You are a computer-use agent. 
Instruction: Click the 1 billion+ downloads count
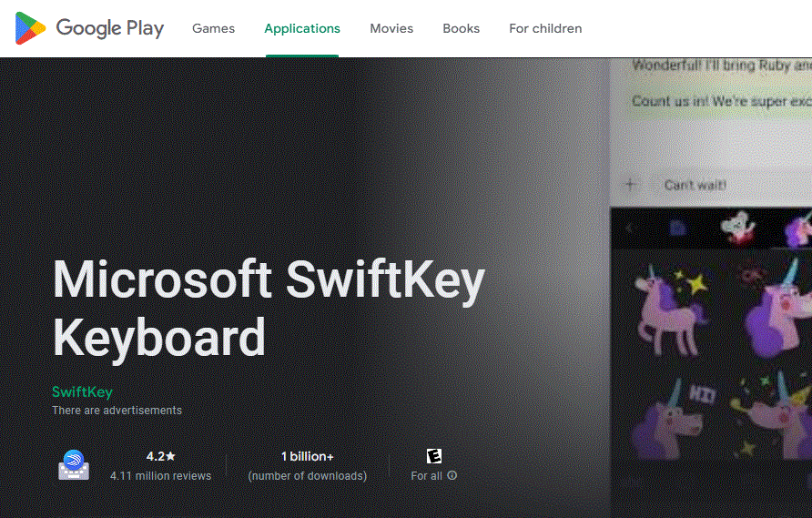(308, 456)
